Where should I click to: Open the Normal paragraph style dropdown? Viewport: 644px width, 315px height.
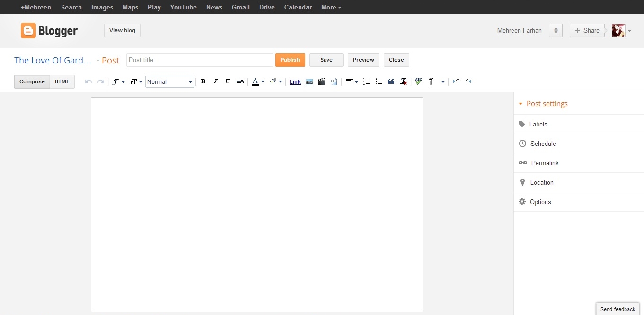pos(169,81)
